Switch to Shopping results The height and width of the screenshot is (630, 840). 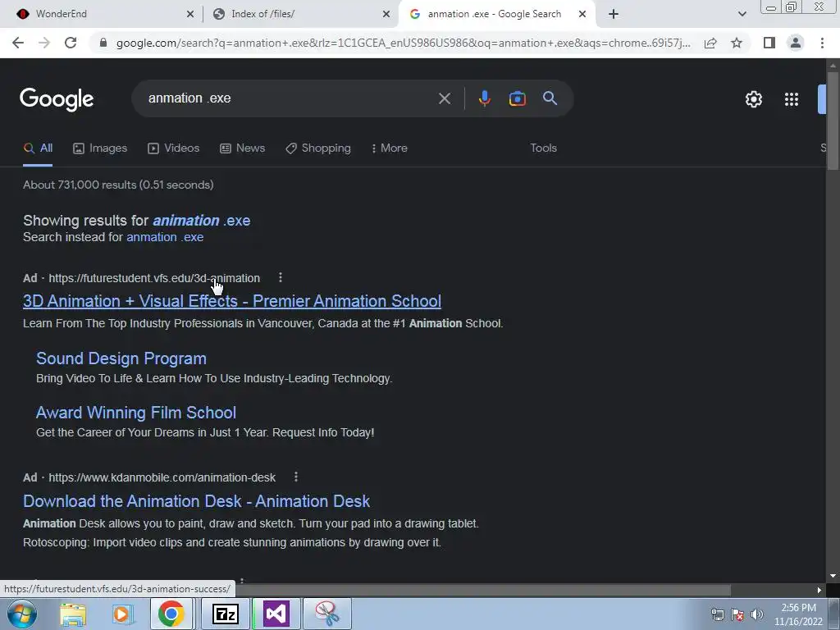coord(318,148)
